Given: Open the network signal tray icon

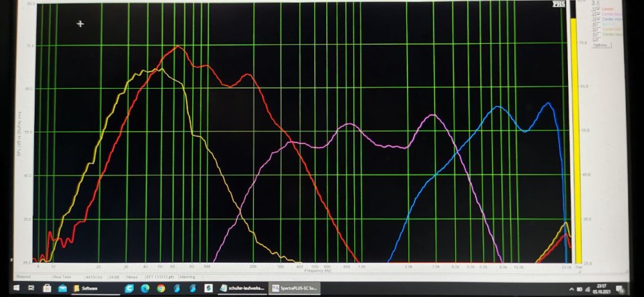Looking at the screenshot, I should [x=588, y=289].
